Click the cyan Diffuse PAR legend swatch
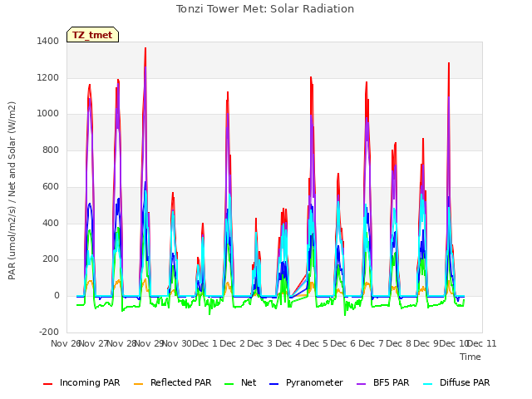 (x=428, y=384)
